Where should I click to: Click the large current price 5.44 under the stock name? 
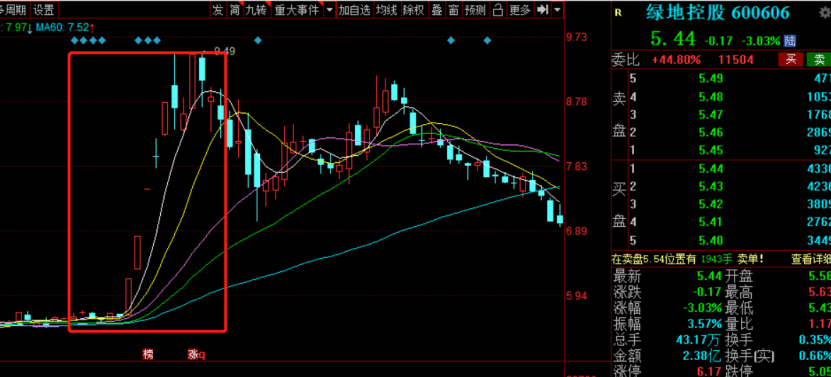(673, 39)
